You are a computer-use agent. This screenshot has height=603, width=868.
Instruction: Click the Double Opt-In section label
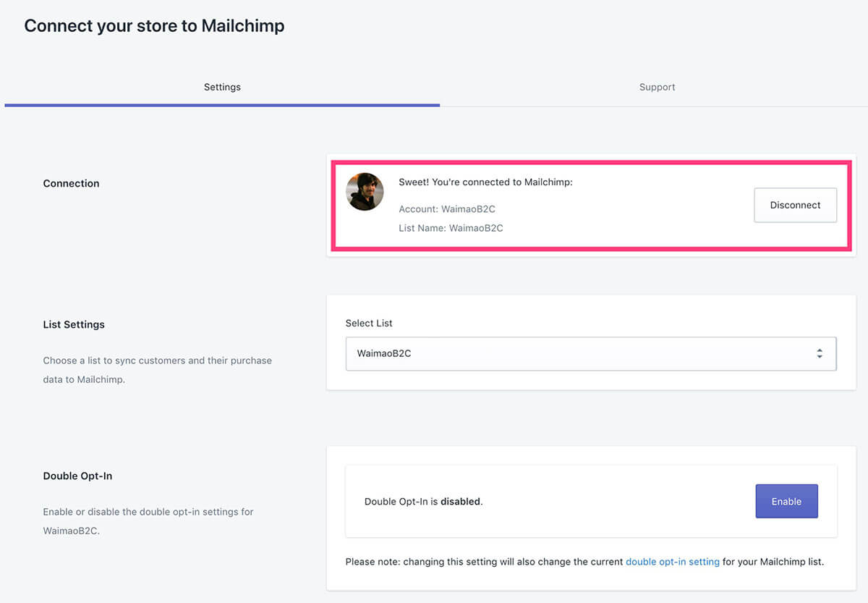77,476
